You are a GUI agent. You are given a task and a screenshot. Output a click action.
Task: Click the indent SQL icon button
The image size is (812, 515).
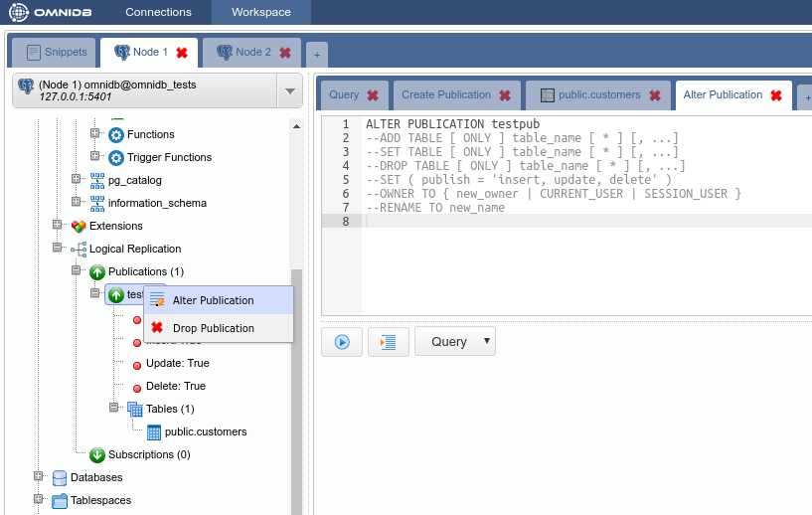pyautogui.click(x=388, y=341)
